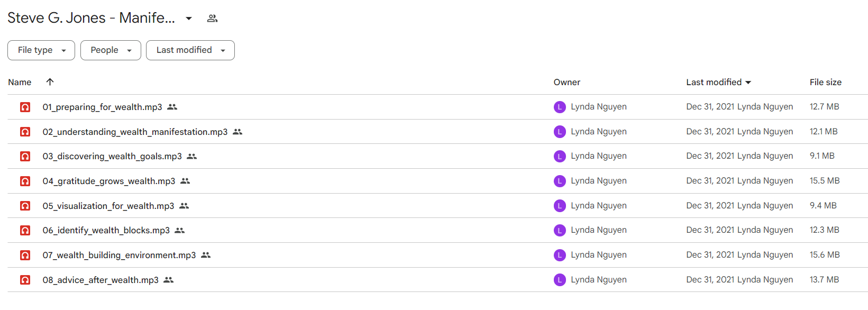Click Last modified column header arrow
Viewport: 868px width, 310px height.
(x=748, y=83)
